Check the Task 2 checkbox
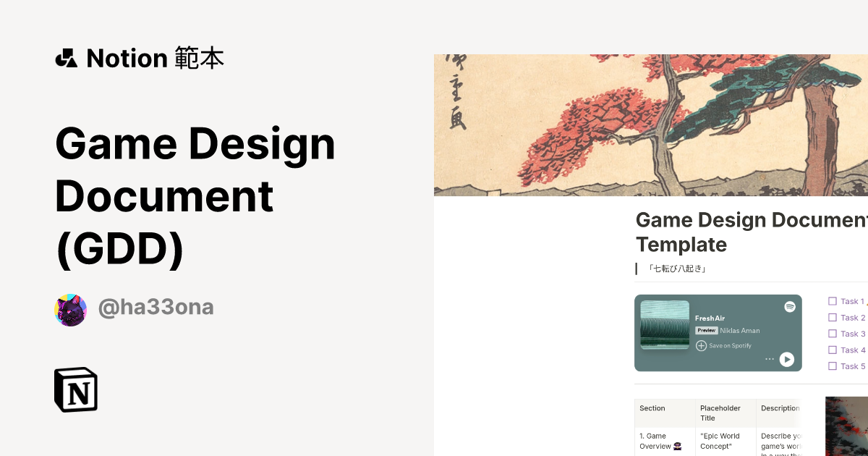The width and height of the screenshot is (868, 456). pos(832,318)
